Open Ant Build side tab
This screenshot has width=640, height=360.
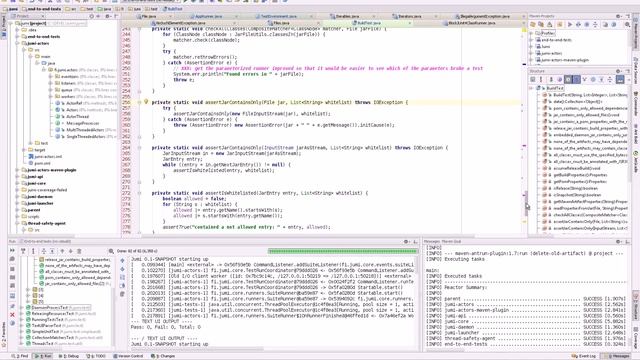tap(636, 133)
